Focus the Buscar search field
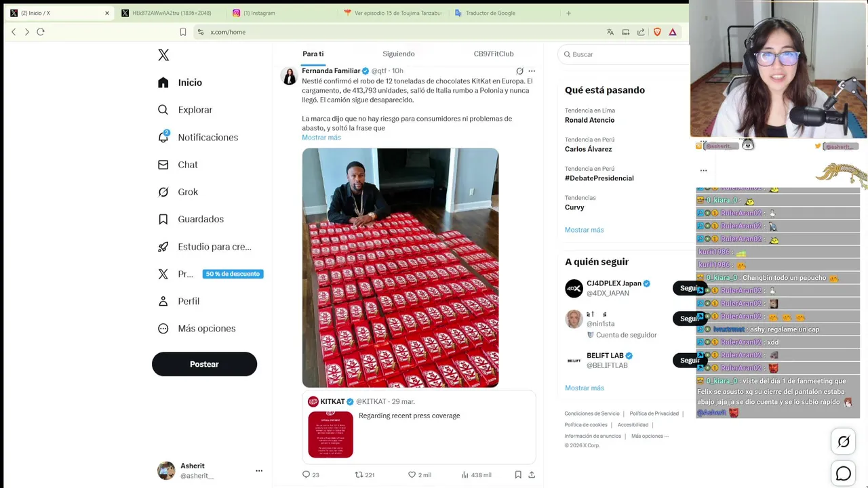Image resolution: width=868 pixels, height=488 pixels. pyautogui.click(x=624, y=54)
